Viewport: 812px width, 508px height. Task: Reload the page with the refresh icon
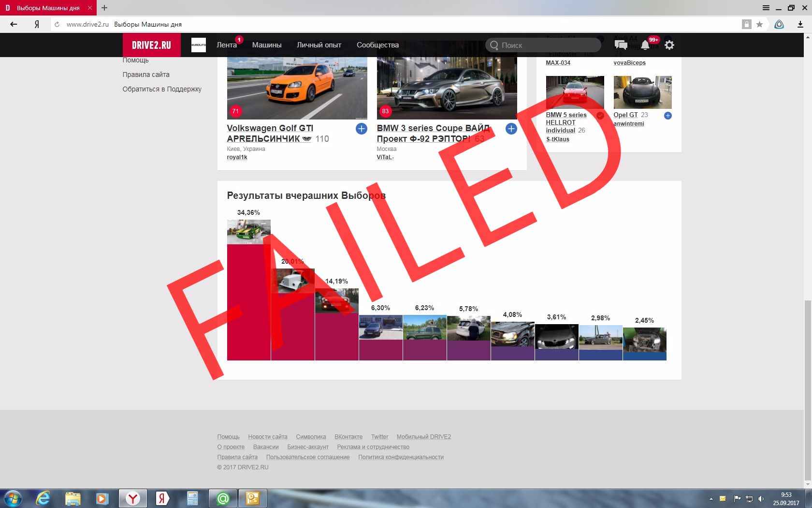(x=57, y=24)
